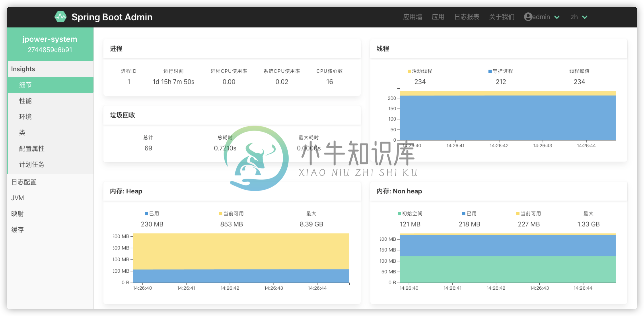Open the 关于我们 navigation item

pos(502,17)
